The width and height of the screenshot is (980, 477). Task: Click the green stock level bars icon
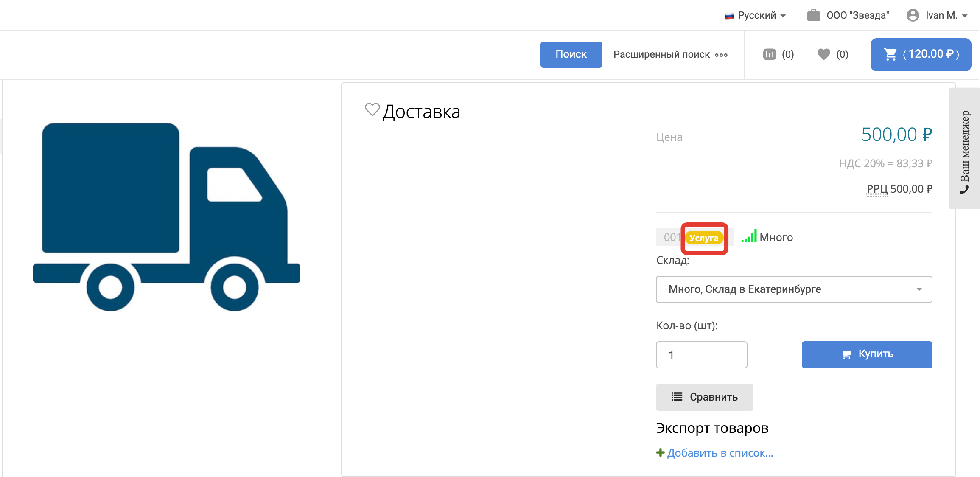pos(749,236)
